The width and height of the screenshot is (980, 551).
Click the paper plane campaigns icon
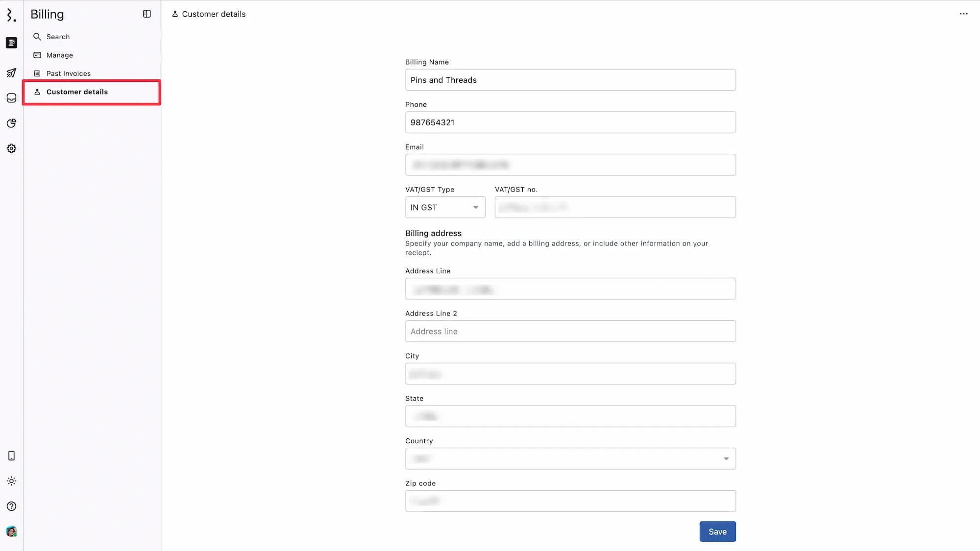click(x=11, y=73)
